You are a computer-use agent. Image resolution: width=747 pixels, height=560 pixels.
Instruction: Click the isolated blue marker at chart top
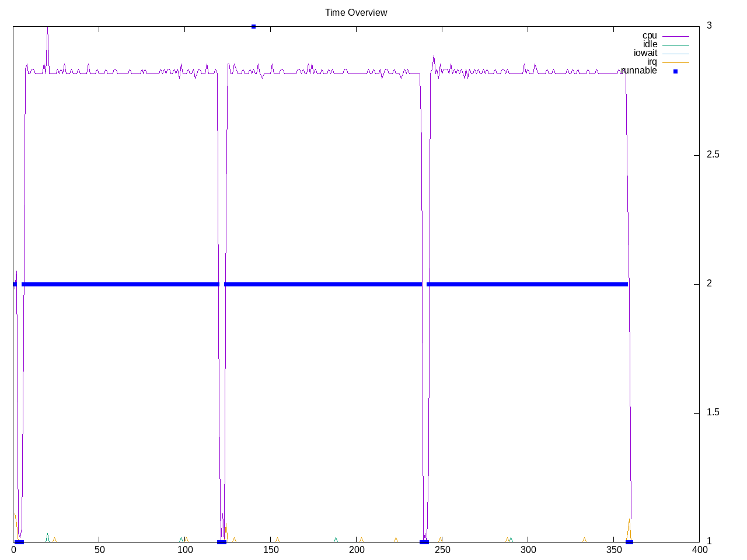[x=253, y=26]
